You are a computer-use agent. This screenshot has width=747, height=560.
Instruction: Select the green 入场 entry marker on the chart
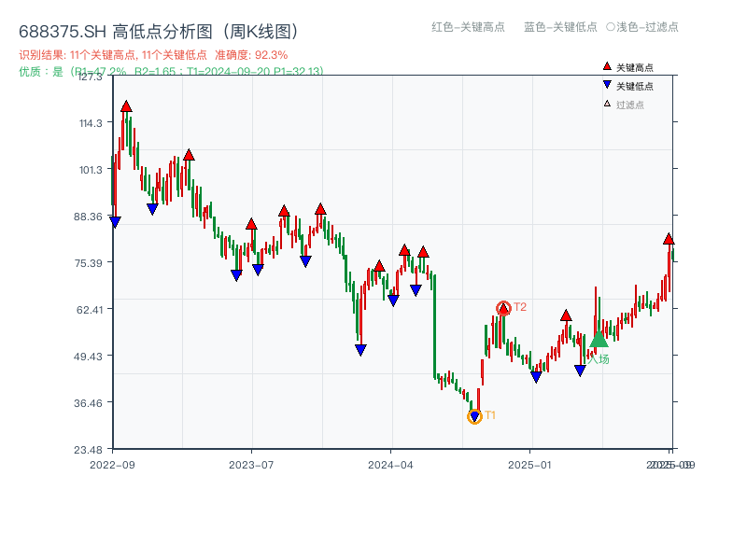point(598,339)
